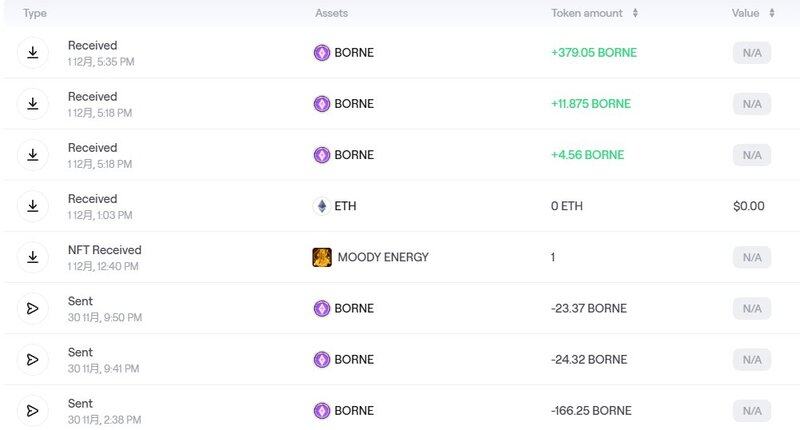800x430 pixels.
Task: Click the NFT Received download icon
Action: click(32, 257)
